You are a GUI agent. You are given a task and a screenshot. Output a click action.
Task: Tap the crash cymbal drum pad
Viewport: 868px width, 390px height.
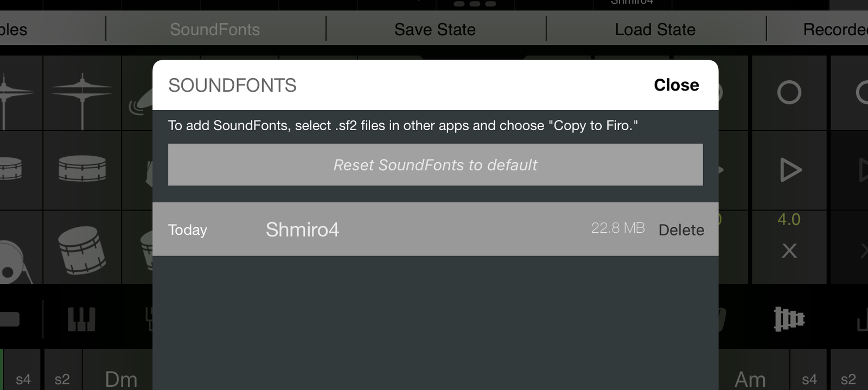[x=82, y=93]
